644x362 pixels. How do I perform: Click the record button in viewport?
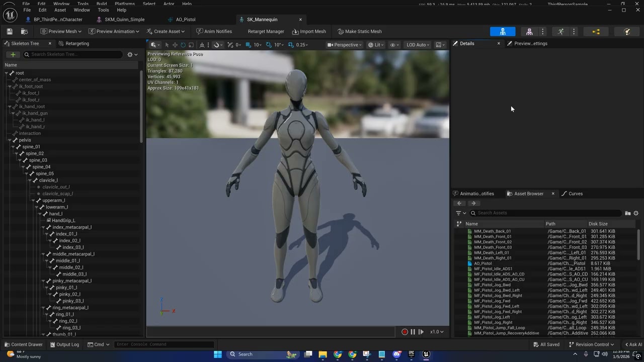point(405,332)
